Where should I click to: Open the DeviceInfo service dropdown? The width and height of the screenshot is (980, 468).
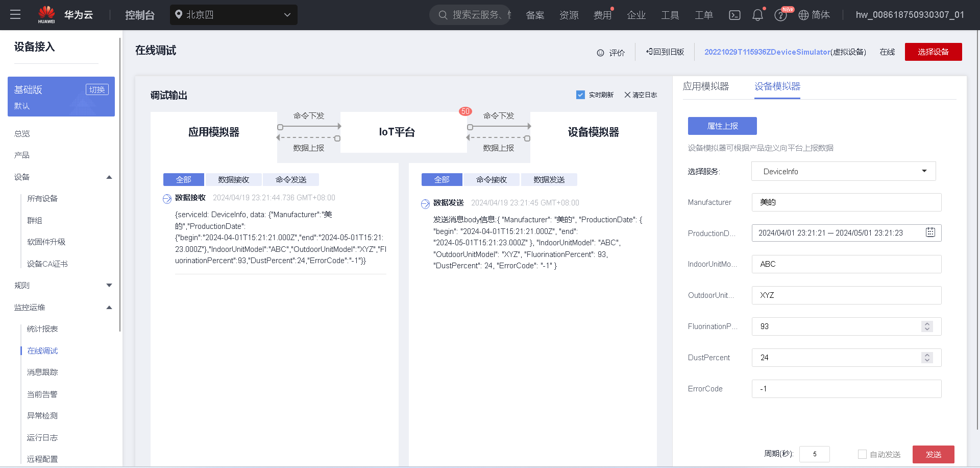coord(924,171)
